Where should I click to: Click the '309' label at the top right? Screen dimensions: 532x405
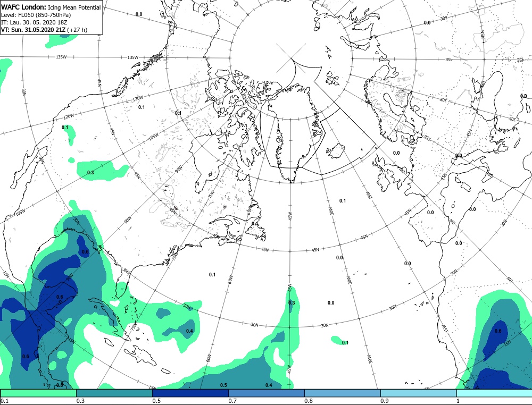[x=444, y=18]
